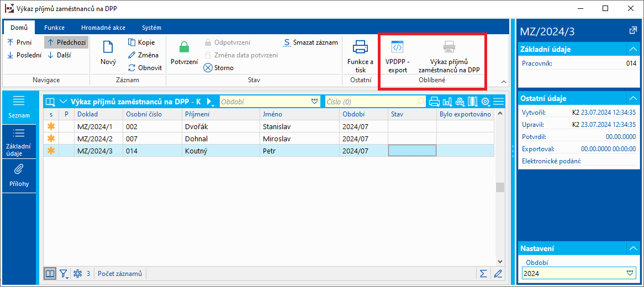Confirm the document with Potvrzení lock
This screenshot has height=287, width=644.
(x=184, y=54)
